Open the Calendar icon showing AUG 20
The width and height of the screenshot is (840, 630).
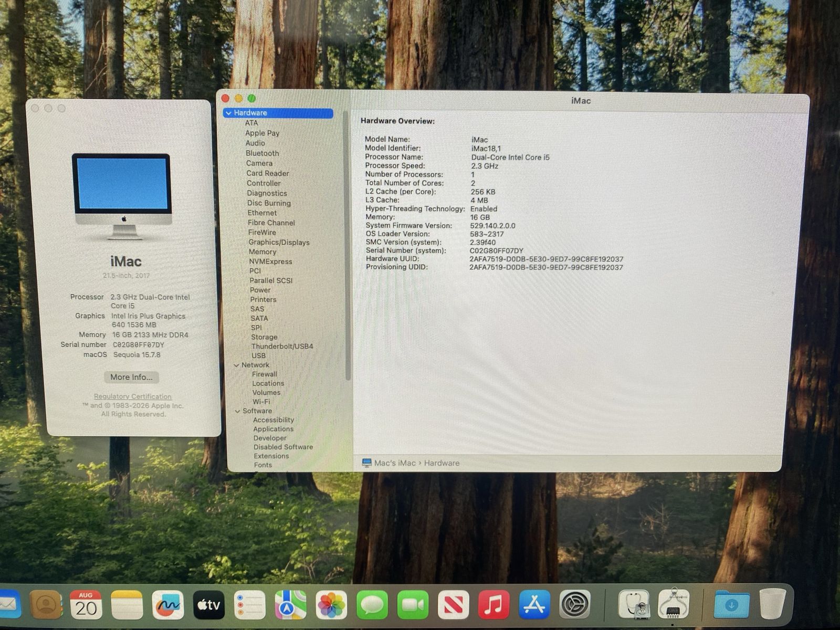pyautogui.click(x=86, y=605)
